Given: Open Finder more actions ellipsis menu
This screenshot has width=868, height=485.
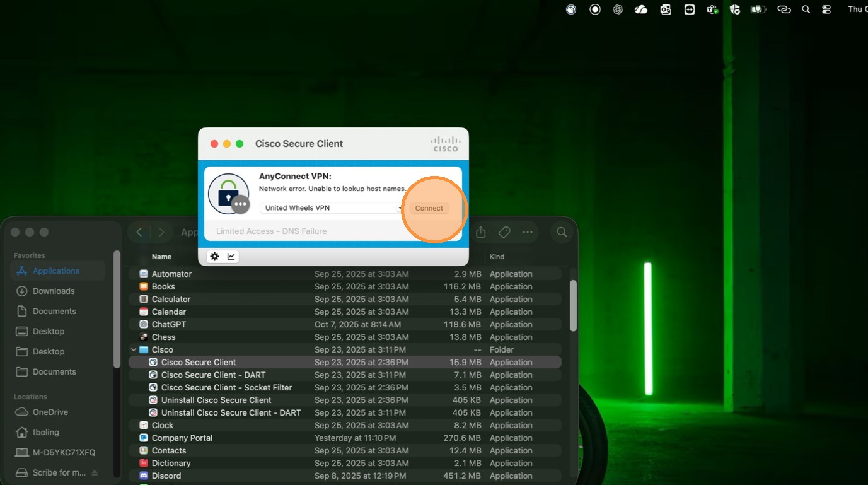Looking at the screenshot, I should click(x=528, y=232).
